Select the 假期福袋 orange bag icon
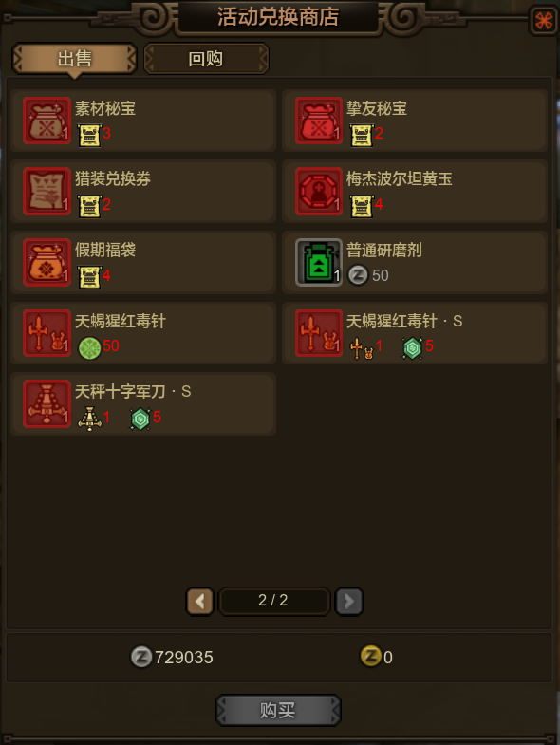Screen dimensions: 560x745 click(x=47, y=262)
